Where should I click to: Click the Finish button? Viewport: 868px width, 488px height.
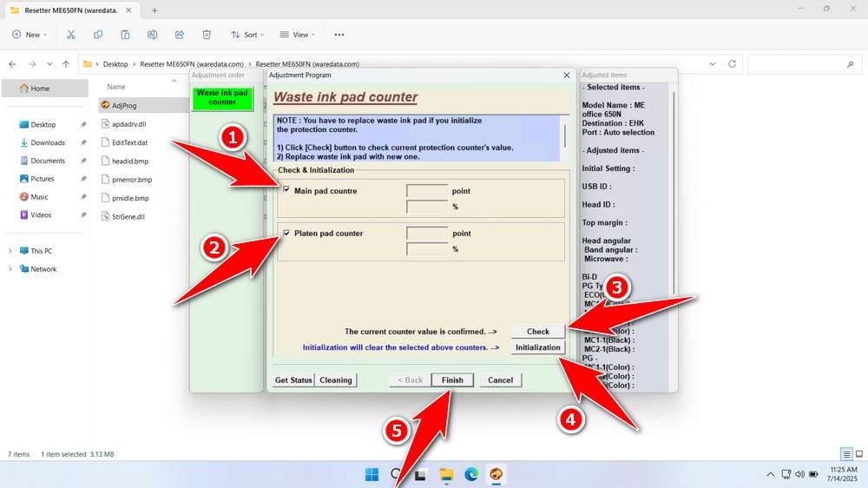coord(452,380)
